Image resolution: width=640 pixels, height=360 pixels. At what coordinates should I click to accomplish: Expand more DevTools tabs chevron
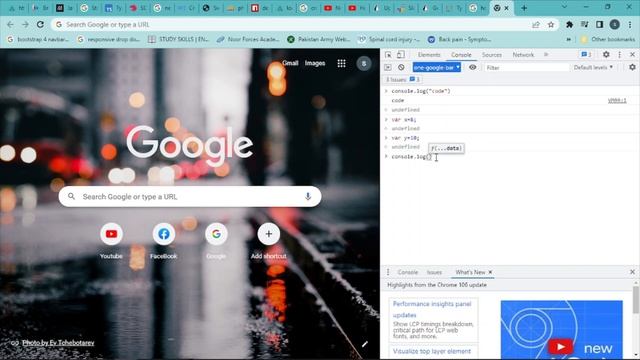click(x=546, y=55)
